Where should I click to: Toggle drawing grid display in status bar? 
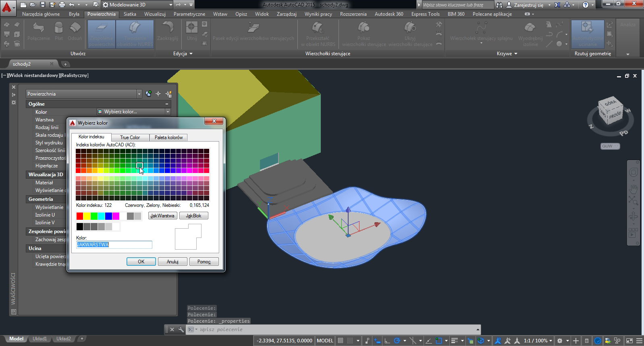point(341,341)
